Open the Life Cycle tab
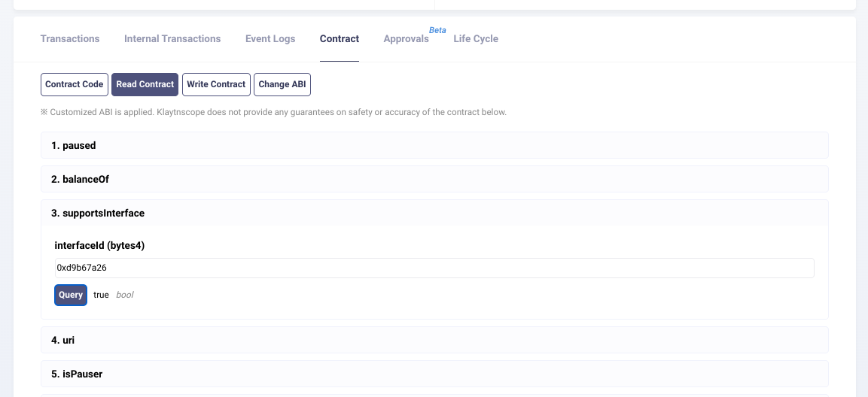This screenshot has width=868, height=397. pyautogui.click(x=476, y=39)
